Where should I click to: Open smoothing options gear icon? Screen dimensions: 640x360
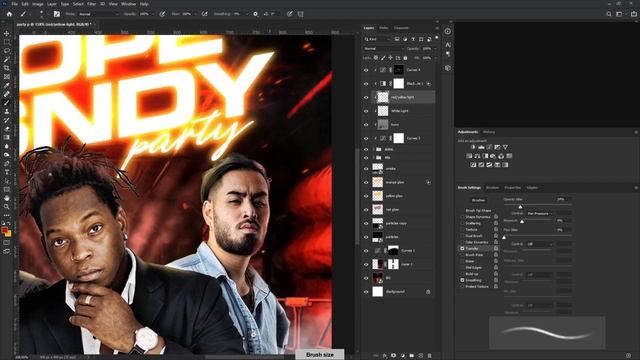point(256,14)
